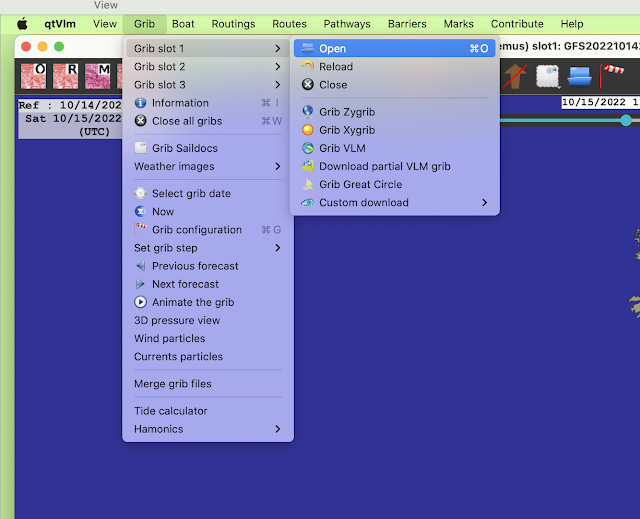Expand Grib slot 1 submenu
640x519 pixels.
point(208,48)
